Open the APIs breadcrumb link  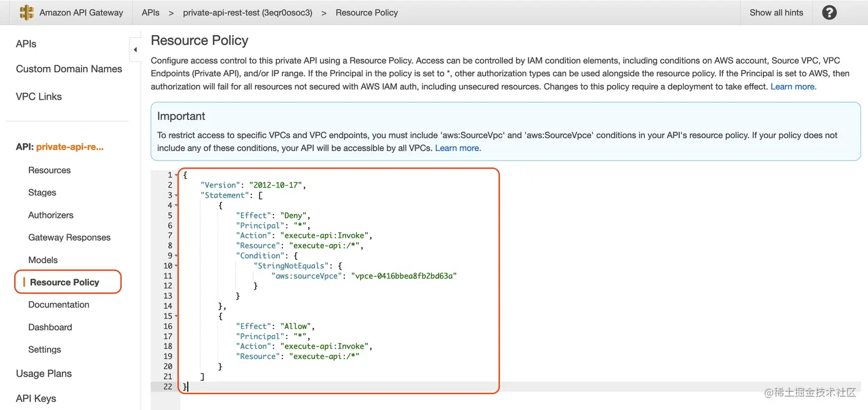(x=150, y=13)
